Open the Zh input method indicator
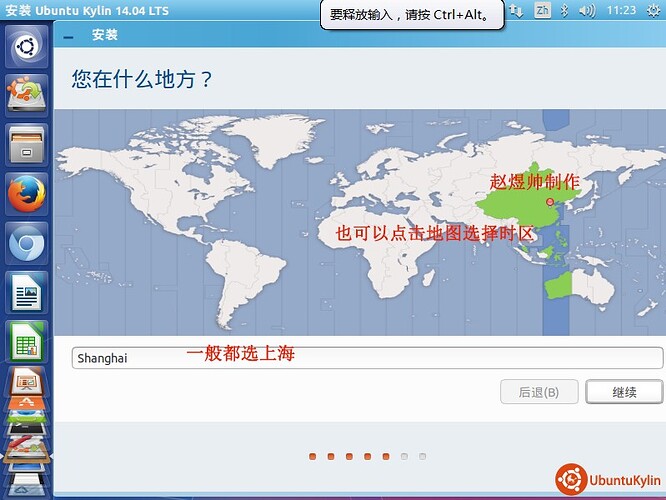666x500 pixels. tap(542, 10)
